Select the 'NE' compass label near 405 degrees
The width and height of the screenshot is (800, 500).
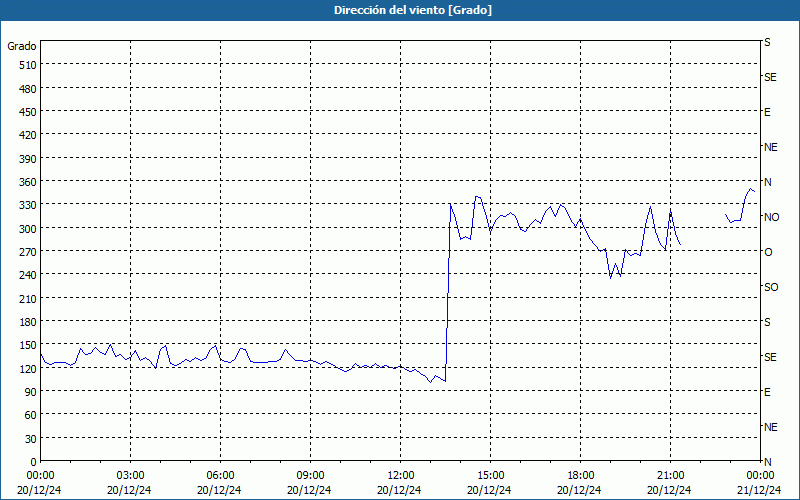pyautogui.click(x=770, y=147)
